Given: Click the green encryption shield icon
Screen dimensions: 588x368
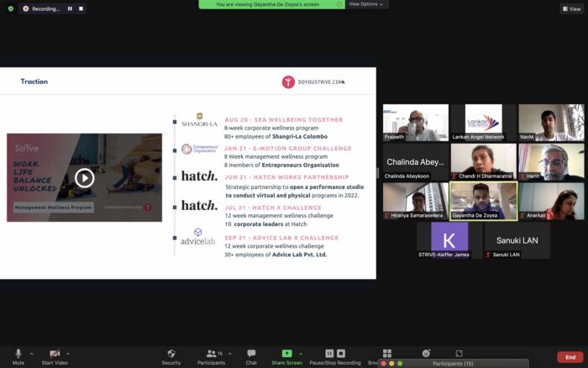Looking at the screenshot, I should tap(9, 8).
